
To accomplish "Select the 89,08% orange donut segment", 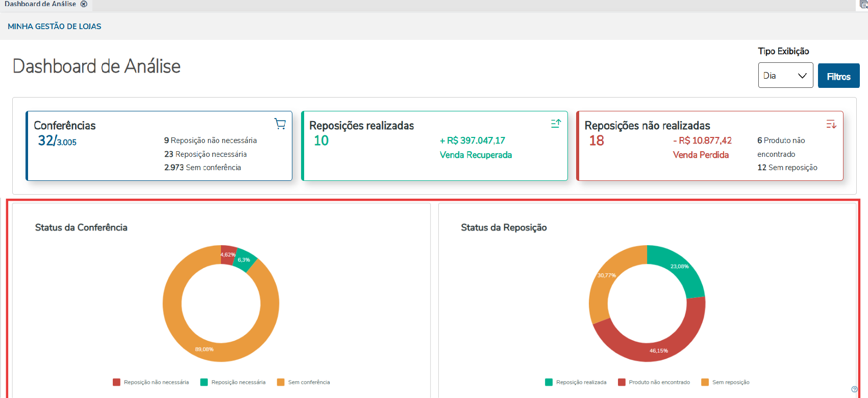I will [x=204, y=349].
